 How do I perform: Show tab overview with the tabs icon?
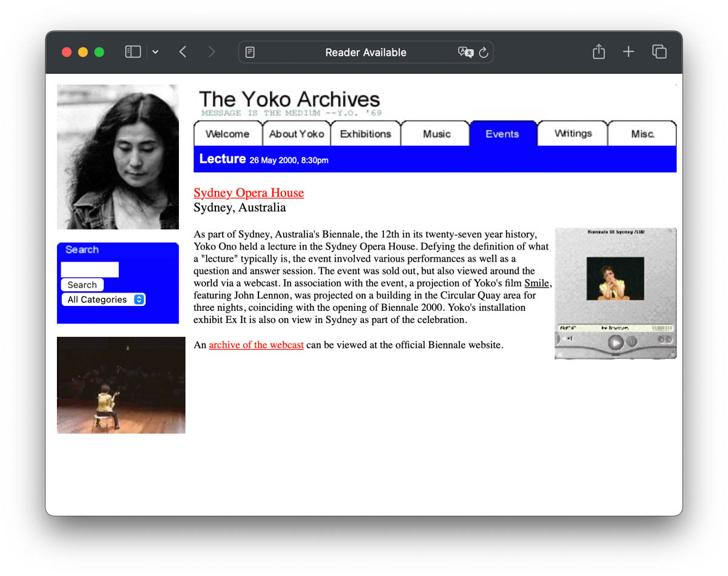tap(659, 52)
